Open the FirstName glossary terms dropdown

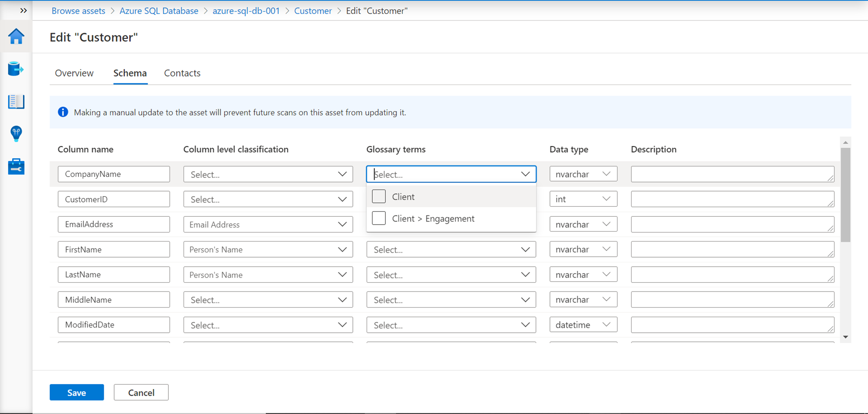(x=451, y=250)
